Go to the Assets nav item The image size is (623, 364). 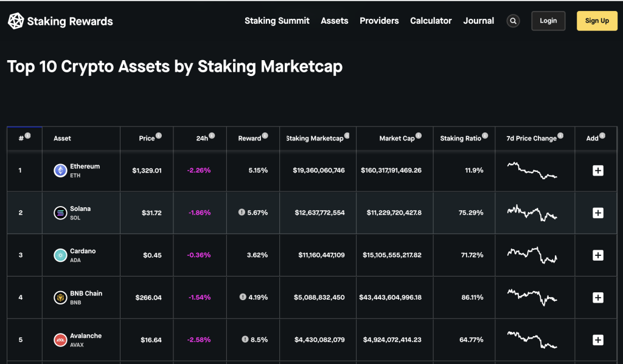pyautogui.click(x=335, y=21)
